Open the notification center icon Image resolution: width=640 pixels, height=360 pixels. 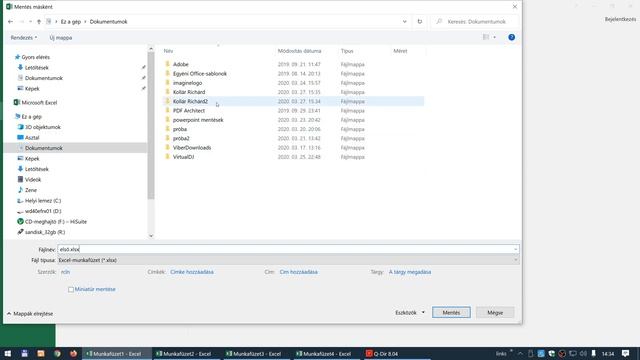tap(625, 353)
